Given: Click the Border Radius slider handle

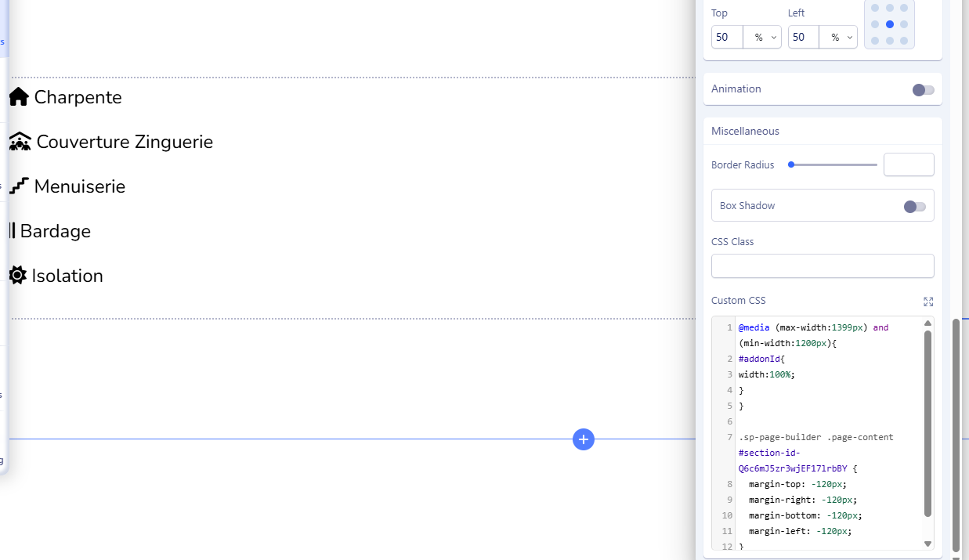Looking at the screenshot, I should click(791, 164).
